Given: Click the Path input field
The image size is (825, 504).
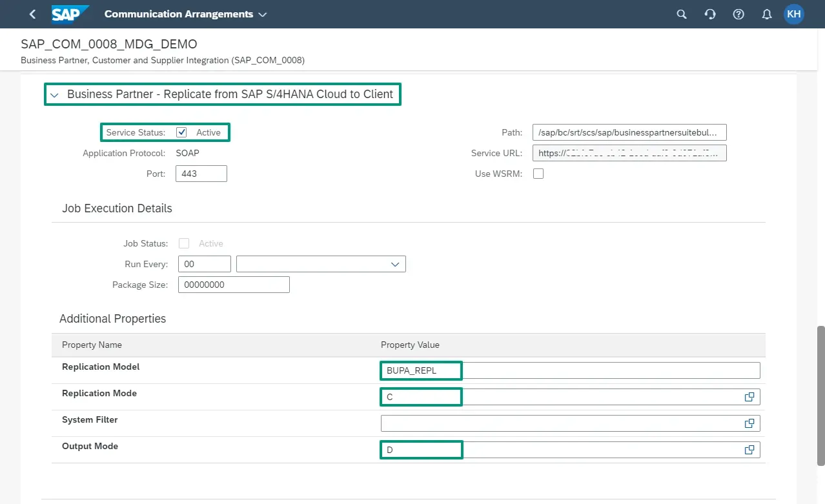Looking at the screenshot, I should click(629, 132).
